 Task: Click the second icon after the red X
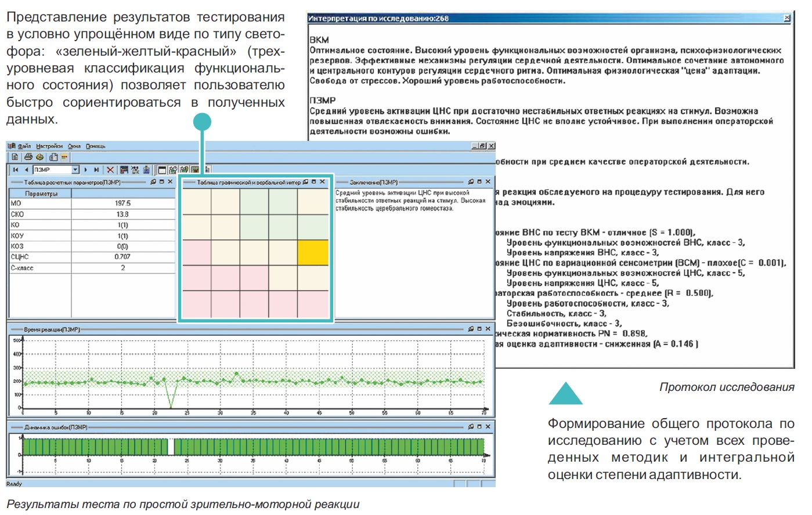coord(135,170)
